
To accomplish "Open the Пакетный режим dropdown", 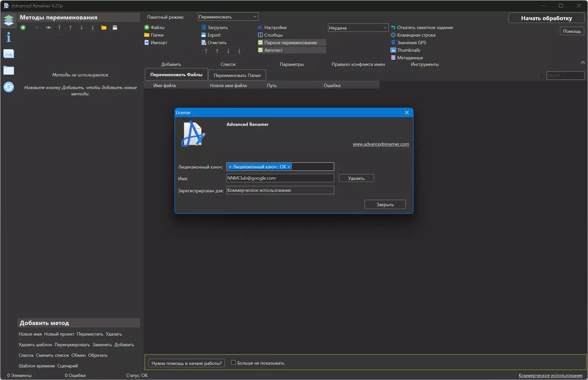I will [227, 17].
